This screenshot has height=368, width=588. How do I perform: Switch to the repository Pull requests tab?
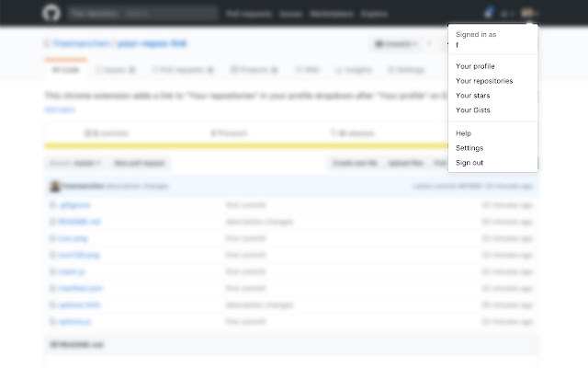pos(184,70)
